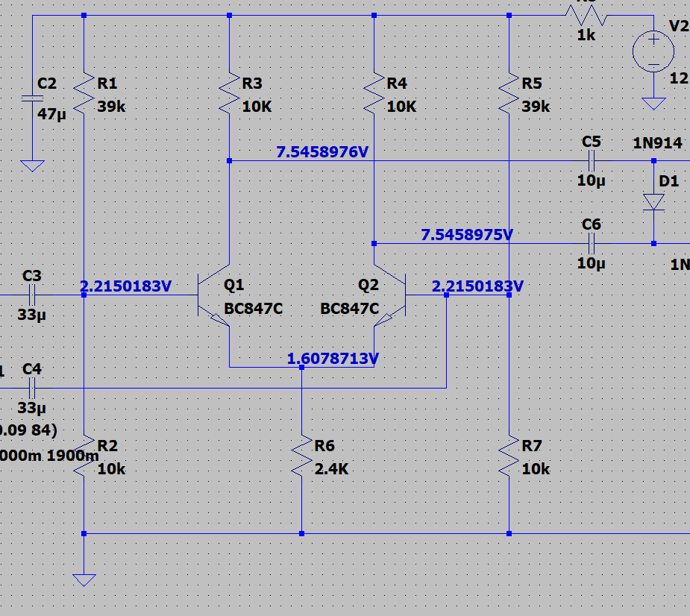This screenshot has width=690, height=616.
Task: Click the 7.5458976V voltage label
Action: [322, 152]
